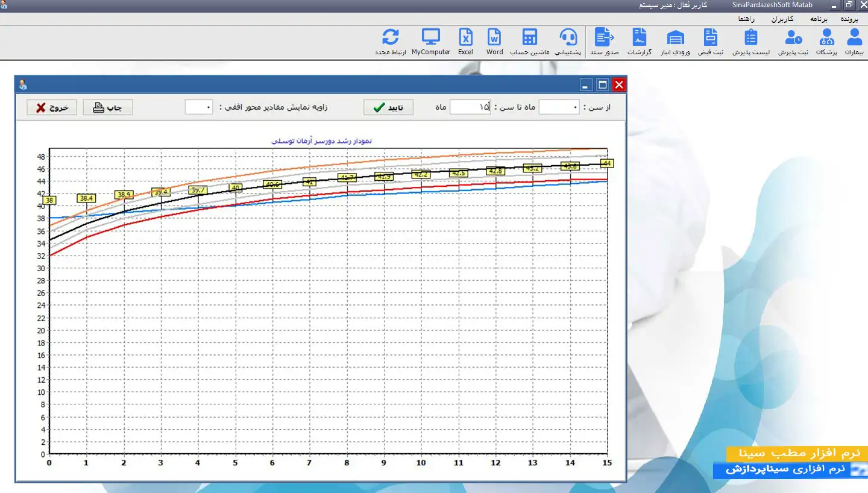Click the 42.8 data label on chart
Screen dimensions: 868x493
(x=495, y=171)
